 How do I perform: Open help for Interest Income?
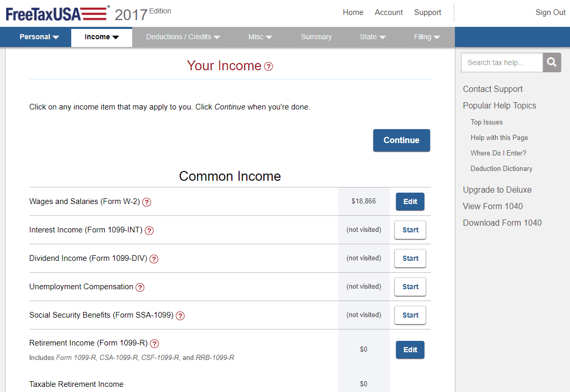(149, 230)
